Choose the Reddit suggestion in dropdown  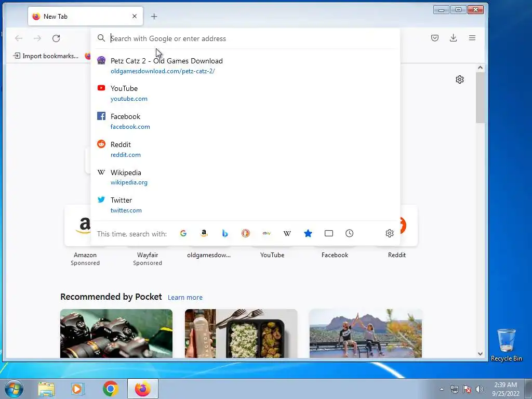pyautogui.click(x=245, y=149)
